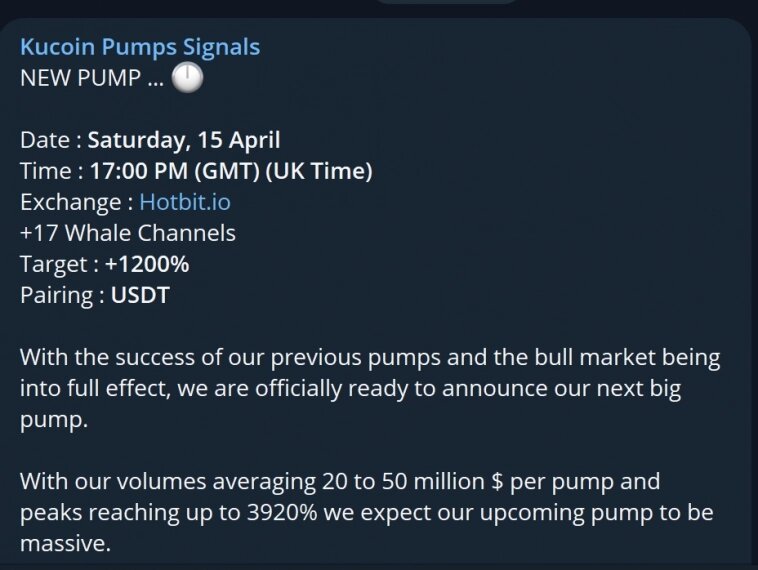Click the 3920% figure in last paragraph
The height and width of the screenshot is (570, 758).
tap(282, 512)
